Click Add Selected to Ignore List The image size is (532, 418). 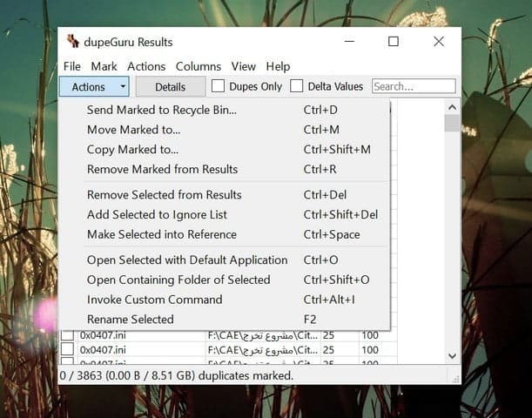[157, 214]
